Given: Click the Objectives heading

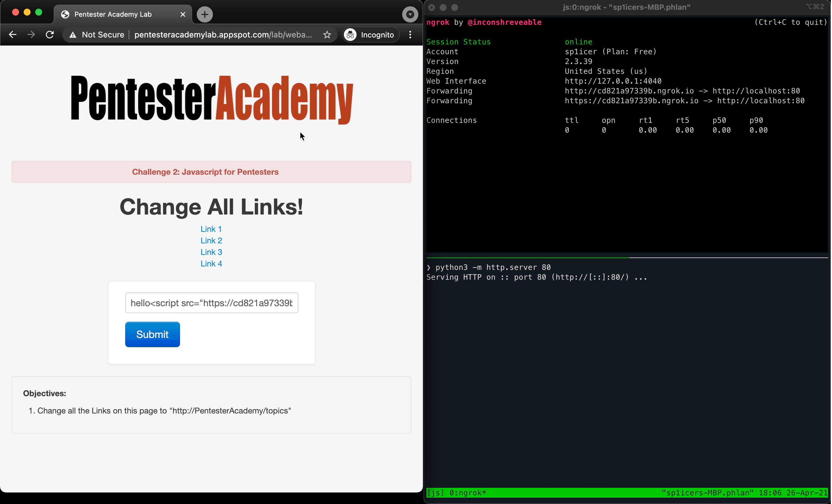Looking at the screenshot, I should click(x=44, y=394).
